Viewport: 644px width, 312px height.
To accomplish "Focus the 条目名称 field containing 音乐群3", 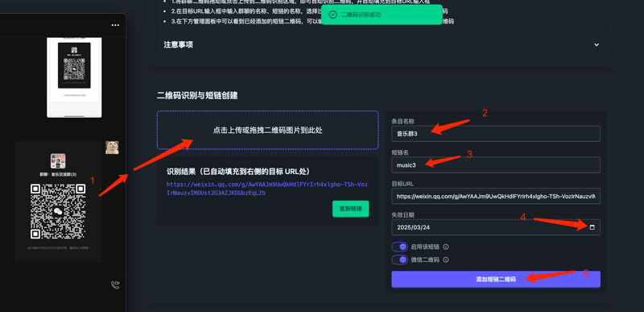I will tap(496, 134).
